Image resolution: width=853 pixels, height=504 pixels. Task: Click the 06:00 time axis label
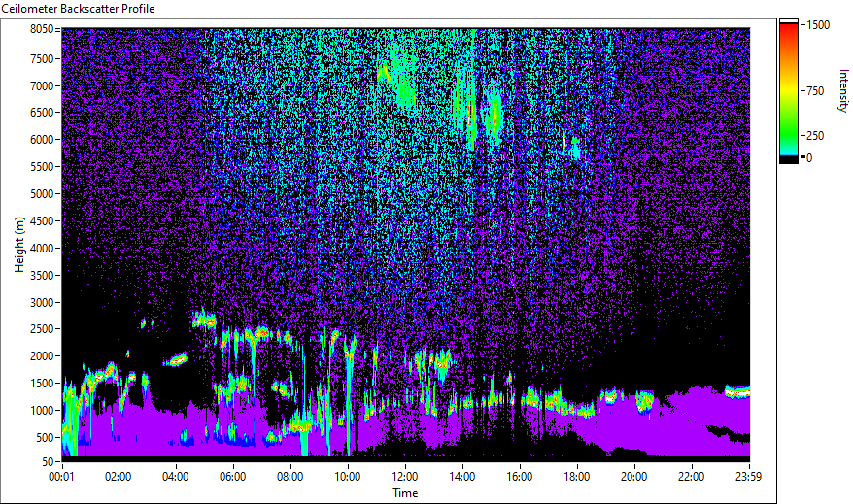coord(233,477)
